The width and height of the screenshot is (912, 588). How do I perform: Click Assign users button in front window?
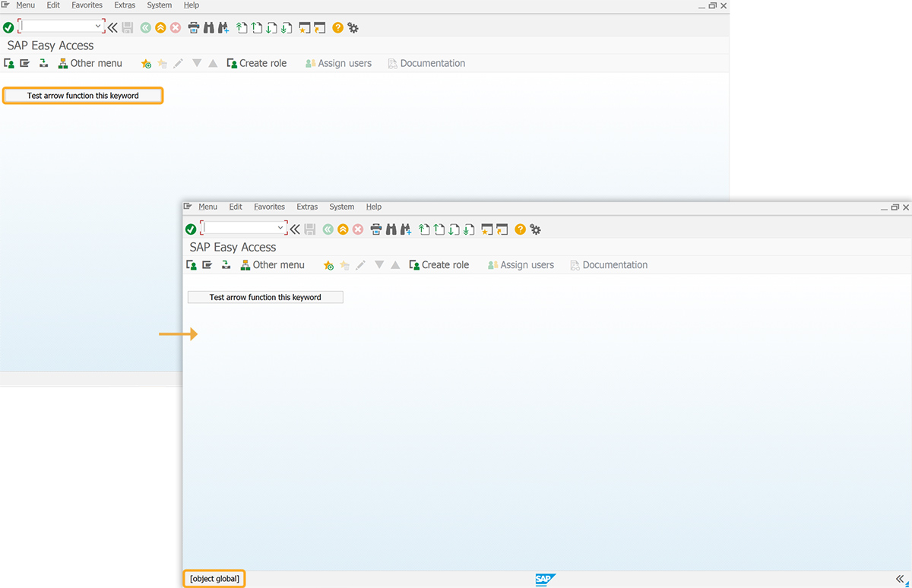[521, 265]
